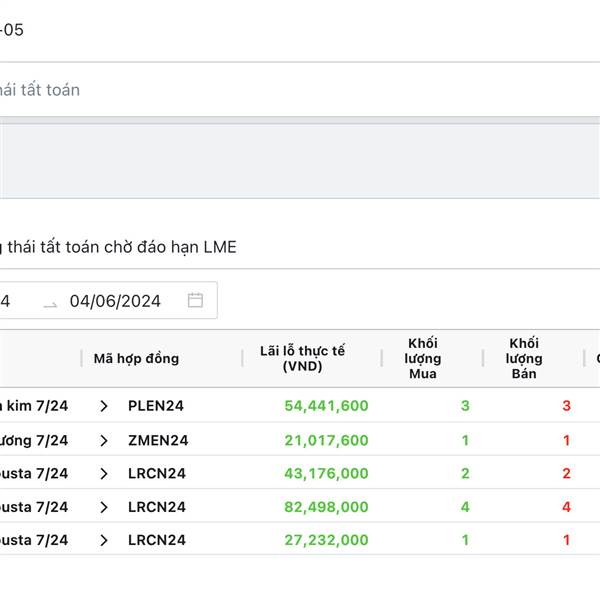
Task: Expand the LRCN24 row with 27,232,000
Action: click(x=103, y=540)
